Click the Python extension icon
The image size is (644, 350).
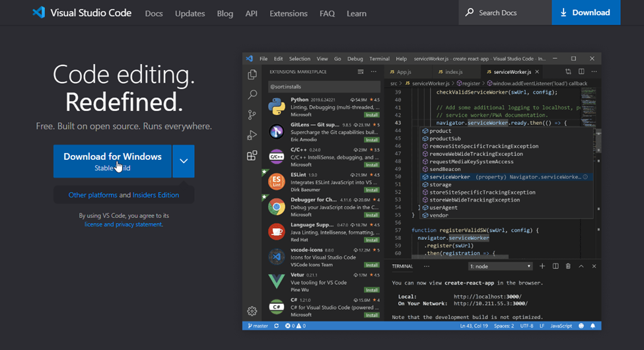pos(277,106)
